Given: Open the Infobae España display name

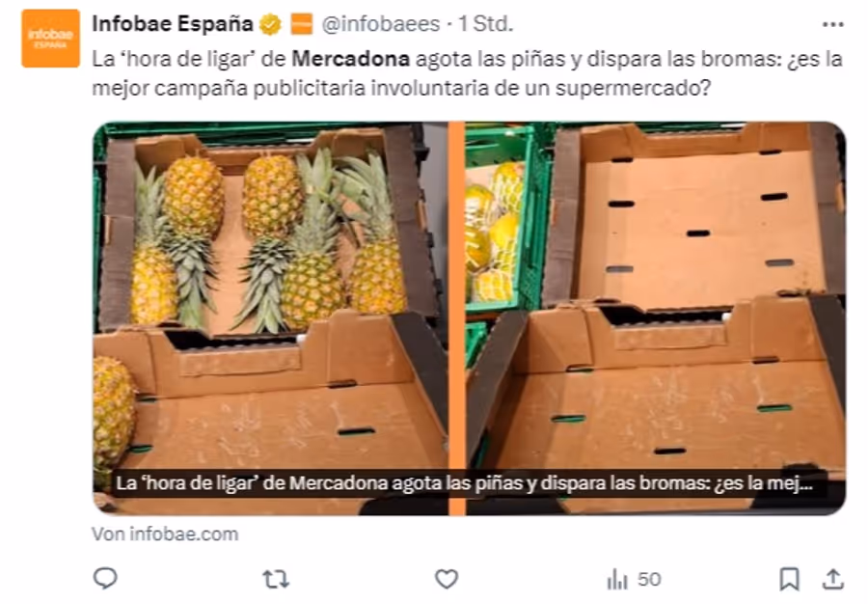Looking at the screenshot, I should [x=173, y=24].
